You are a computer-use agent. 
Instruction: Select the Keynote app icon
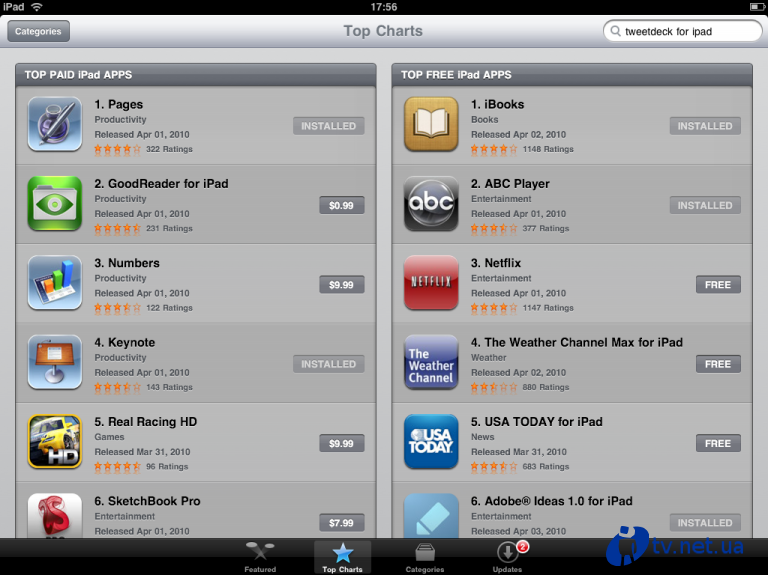pos(55,362)
